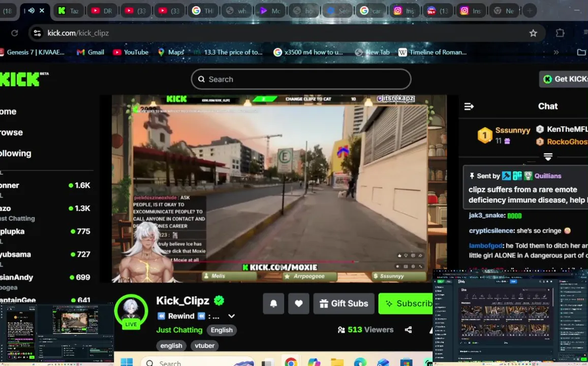
Task: Toggle stream notifications with the bell button
Action: point(274,303)
